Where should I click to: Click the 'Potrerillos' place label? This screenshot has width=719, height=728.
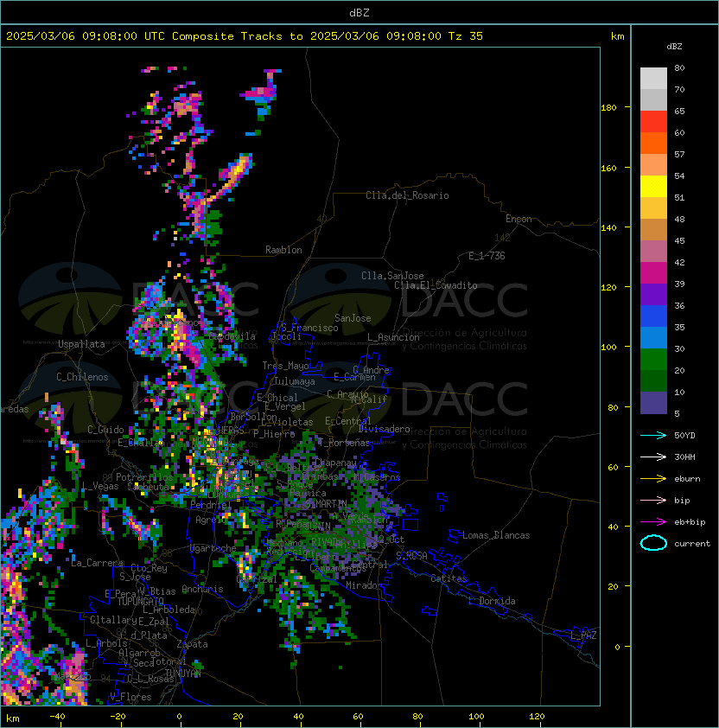pos(144,477)
